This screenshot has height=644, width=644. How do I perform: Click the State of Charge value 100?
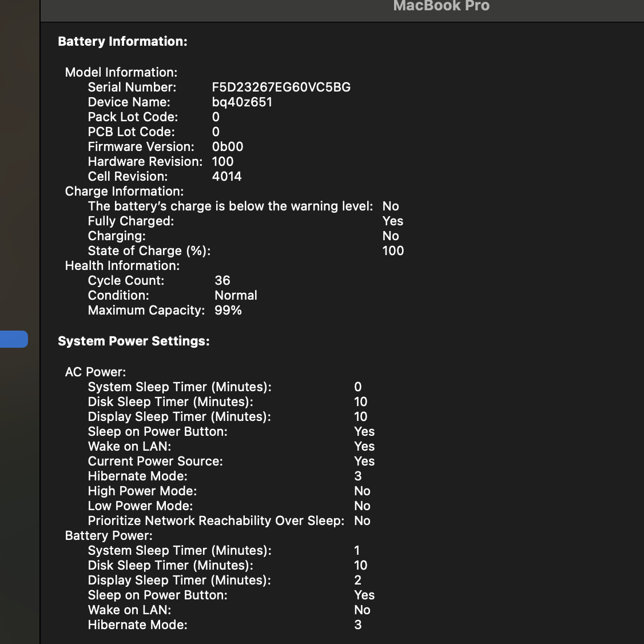(x=393, y=251)
